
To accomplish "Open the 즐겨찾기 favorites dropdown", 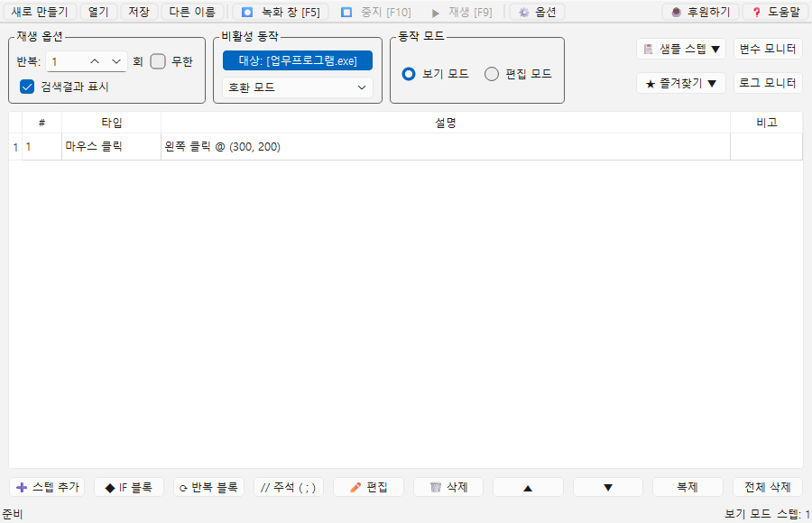I will click(x=681, y=83).
